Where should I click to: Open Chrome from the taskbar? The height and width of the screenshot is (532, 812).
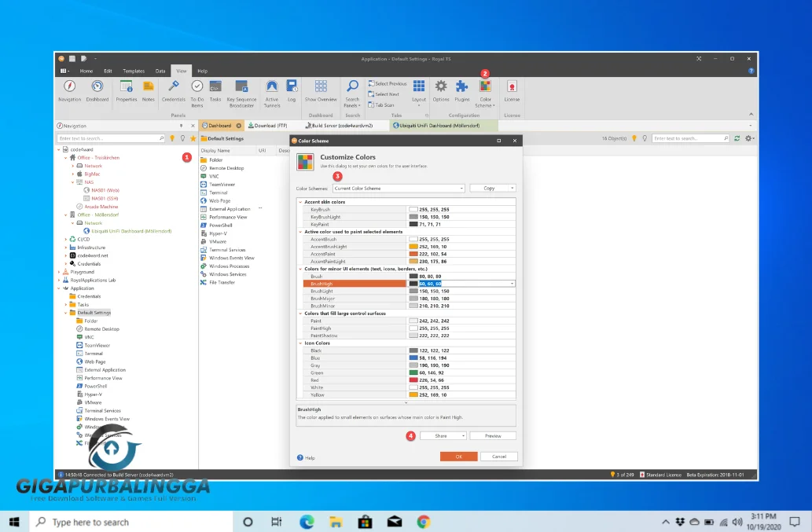tap(424, 522)
